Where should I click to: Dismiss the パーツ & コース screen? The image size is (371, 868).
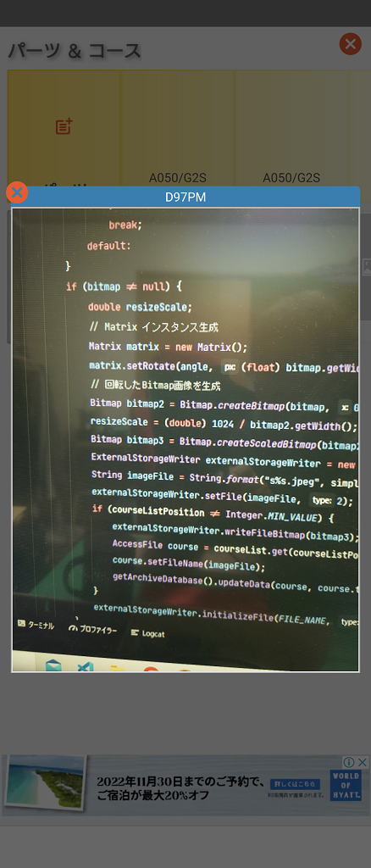[x=350, y=44]
